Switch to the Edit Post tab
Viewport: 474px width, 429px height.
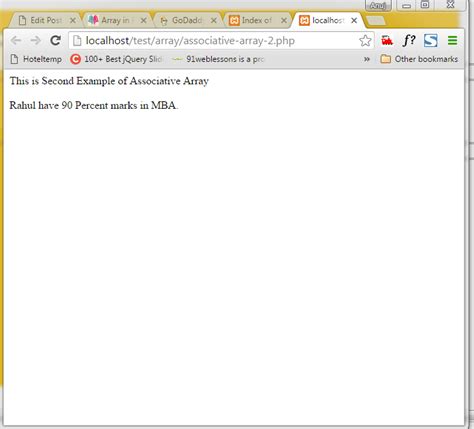point(46,20)
